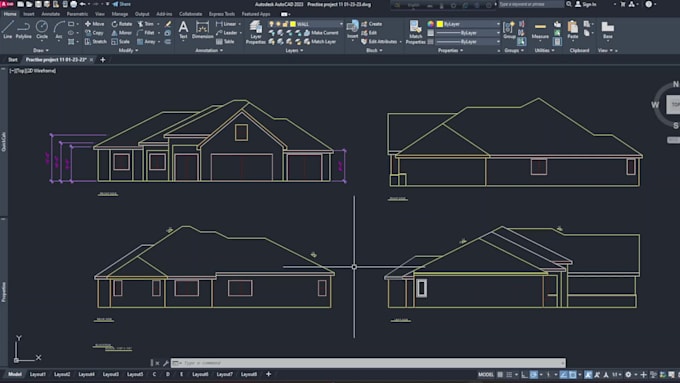Viewport: 680px width, 383px height.
Task: Toggle the WALL layer lightbulb on/off
Action: (x=271, y=24)
